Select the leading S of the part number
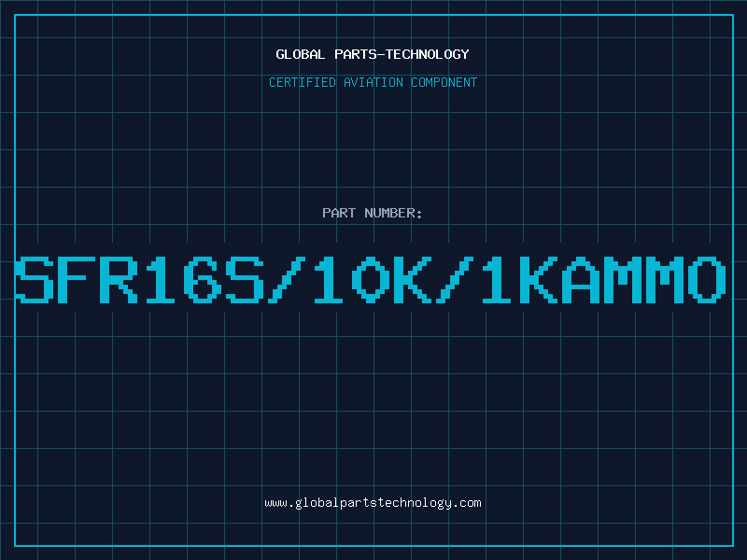This screenshot has width=747, height=560. coord(35,279)
